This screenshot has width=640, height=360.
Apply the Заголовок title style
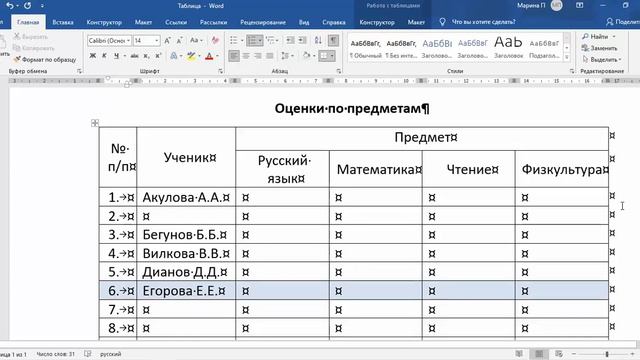(508, 48)
